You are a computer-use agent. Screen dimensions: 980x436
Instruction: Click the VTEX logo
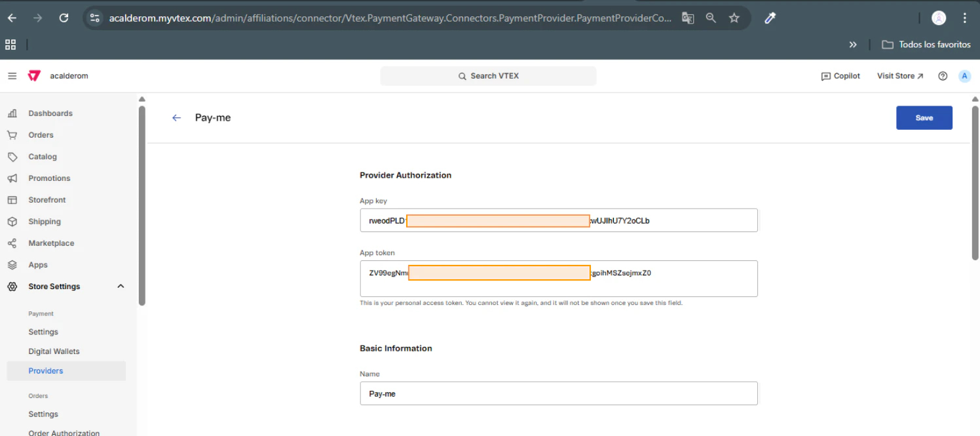[34, 76]
